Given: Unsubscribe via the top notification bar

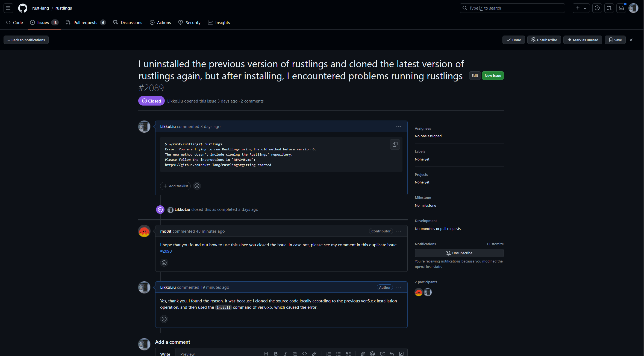Looking at the screenshot, I should point(544,40).
